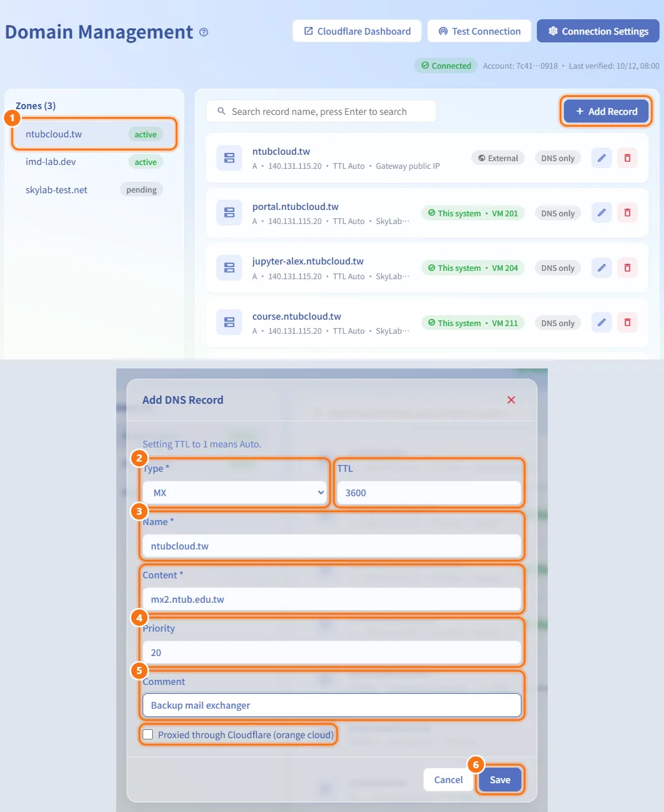Enable Proxied through Cloudflare checkbox

point(148,734)
